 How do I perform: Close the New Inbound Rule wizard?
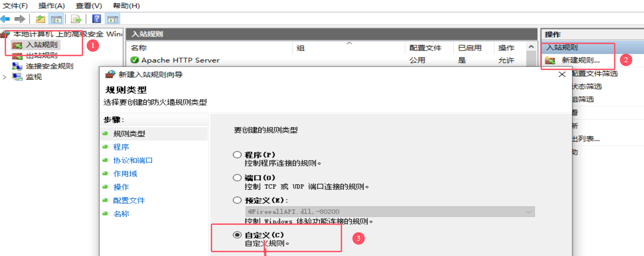(x=562, y=74)
